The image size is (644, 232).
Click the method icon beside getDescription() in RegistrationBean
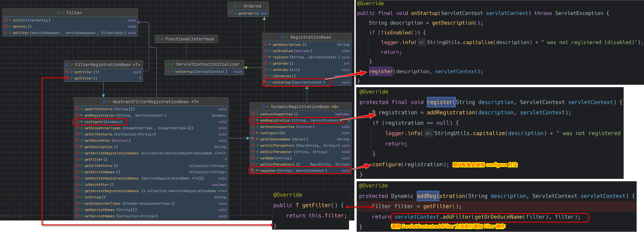(x=266, y=45)
